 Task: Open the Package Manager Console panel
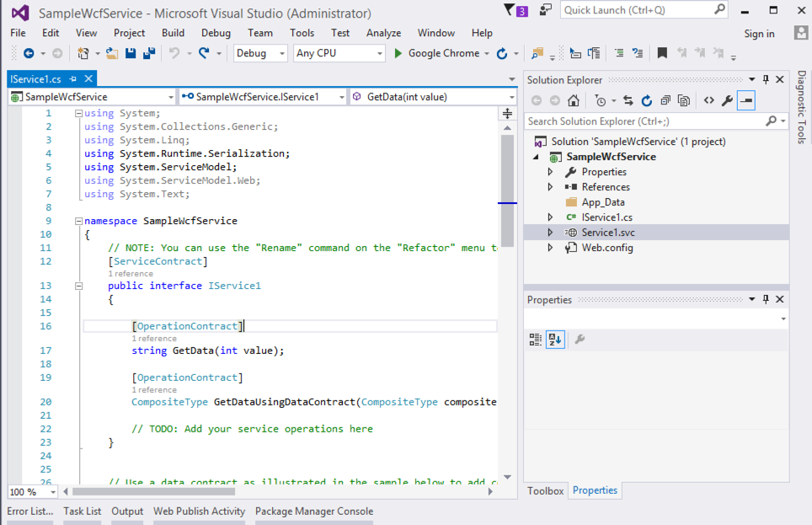point(313,511)
